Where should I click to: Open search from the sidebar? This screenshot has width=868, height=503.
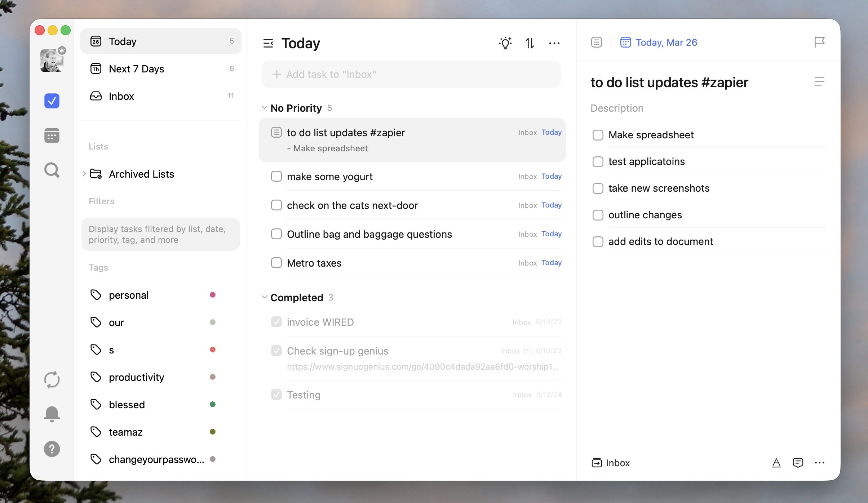pyautogui.click(x=52, y=169)
